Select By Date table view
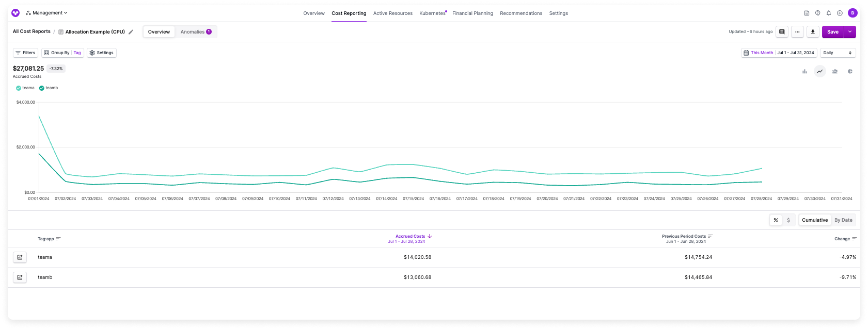This screenshot has width=868, height=330. click(843, 220)
